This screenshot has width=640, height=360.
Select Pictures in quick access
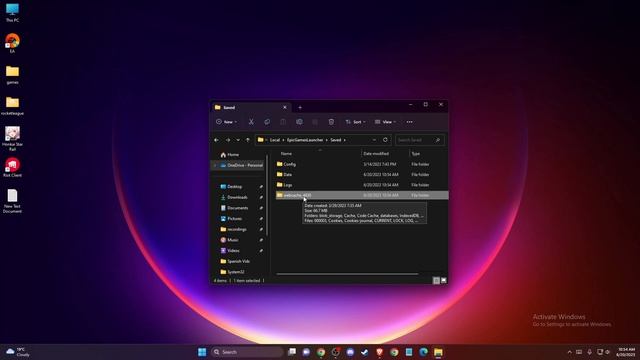coord(235,219)
